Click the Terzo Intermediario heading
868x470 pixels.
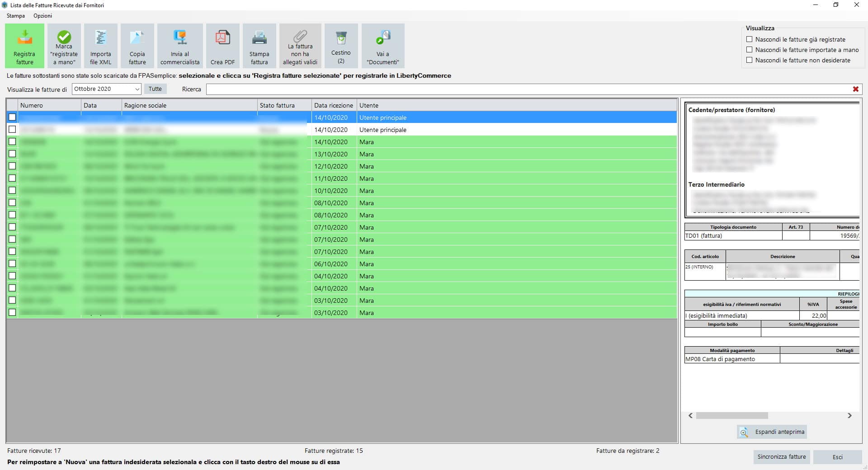pos(716,184)
